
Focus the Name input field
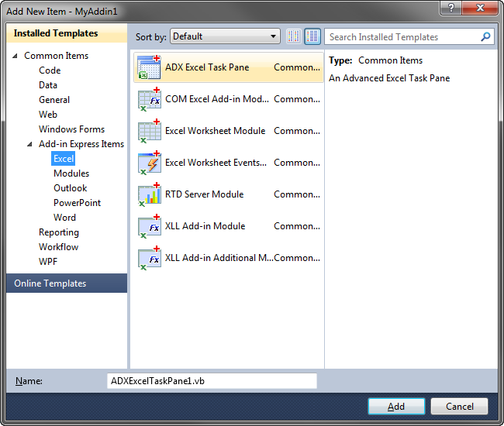[212, 381]
